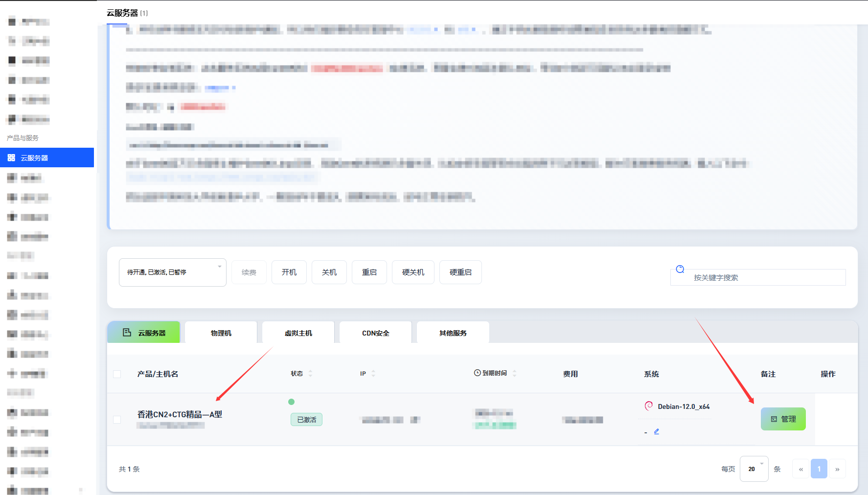This screenshot has width=868, height=495.
Task: Sort by the 到期时间 column arrows
Action: pos(514,374)
